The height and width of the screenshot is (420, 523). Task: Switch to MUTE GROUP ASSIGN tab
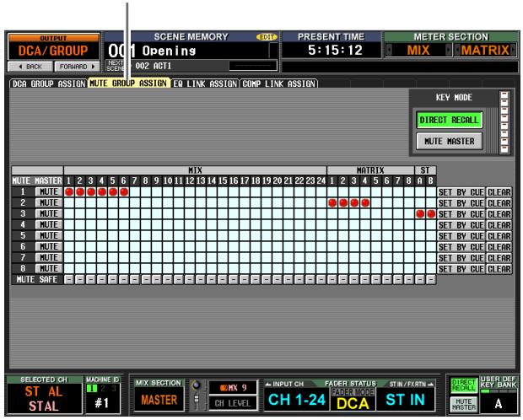pyautogui.click(x=128, y=83)
